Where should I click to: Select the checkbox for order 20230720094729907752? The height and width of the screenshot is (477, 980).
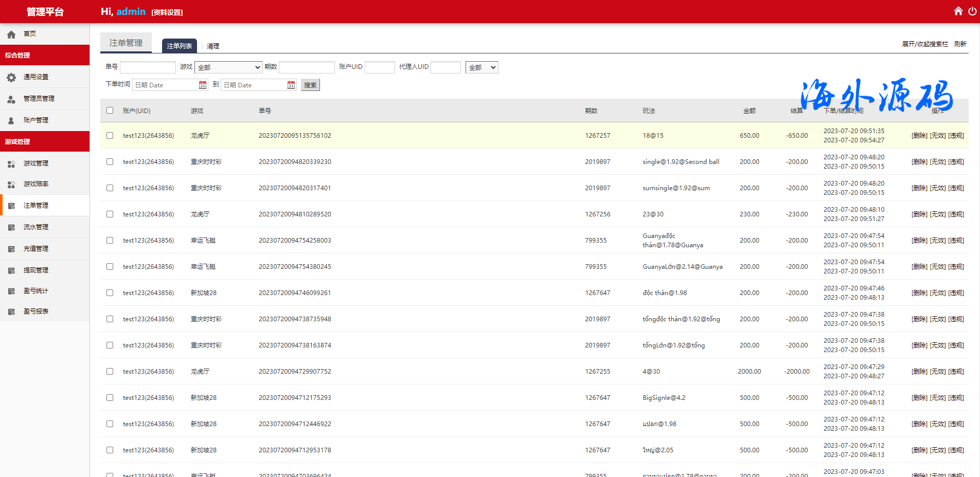pyautogui.click(x=110, y=372)
